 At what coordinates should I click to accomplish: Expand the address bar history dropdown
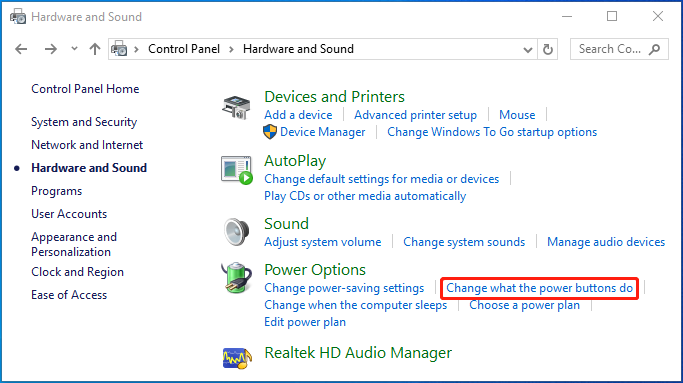(x=527, y=50)
